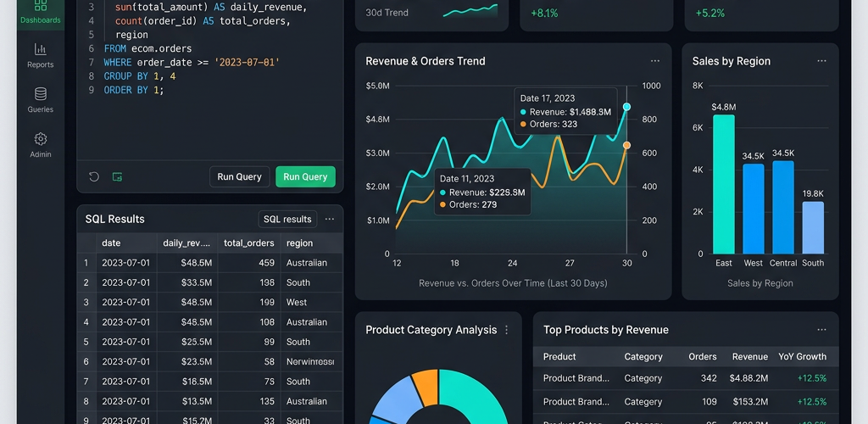Select the East bar in Sales by Region

click(724, 184)
